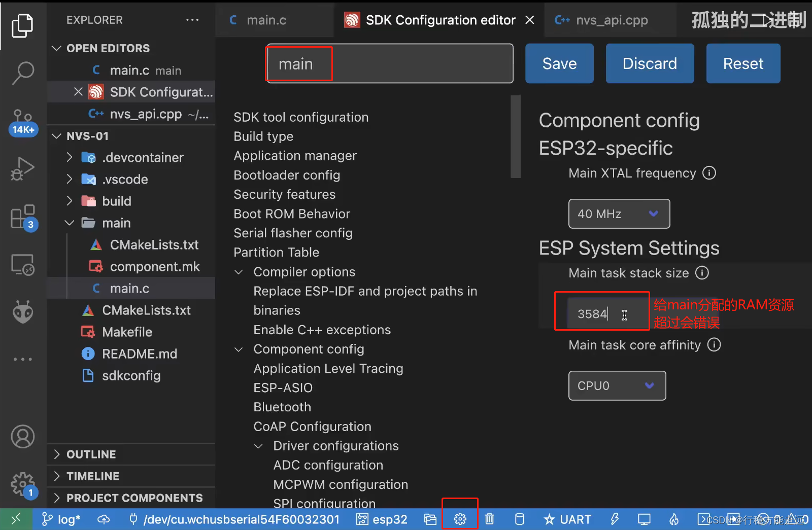
Task: Open the Serial flasher config section
Action: 293,233
